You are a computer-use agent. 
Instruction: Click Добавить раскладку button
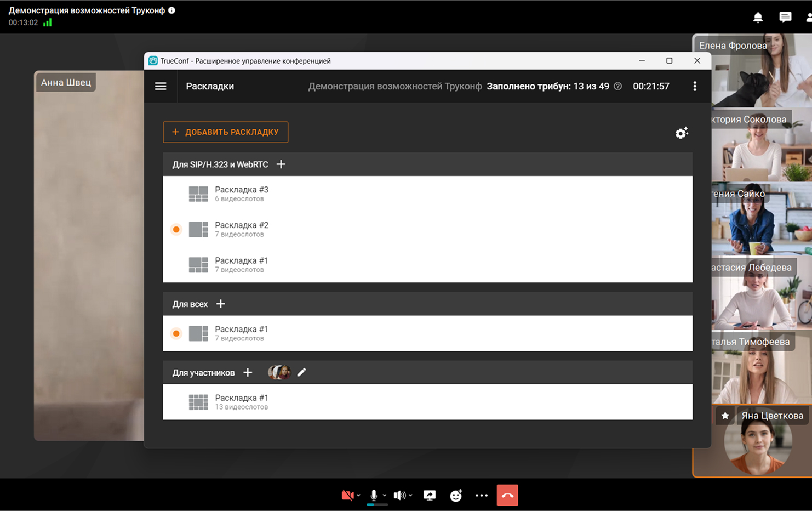pos(226,132)
